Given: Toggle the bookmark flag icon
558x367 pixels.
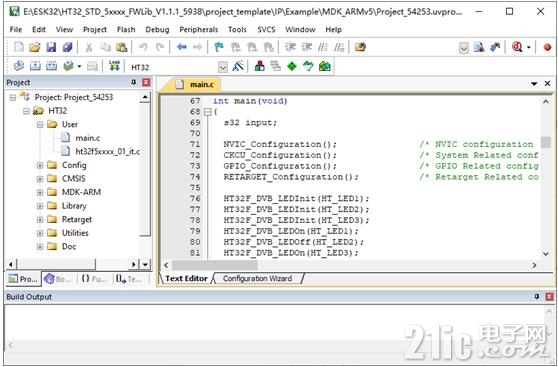Looking at the screenshot, I should pos(219,47).
